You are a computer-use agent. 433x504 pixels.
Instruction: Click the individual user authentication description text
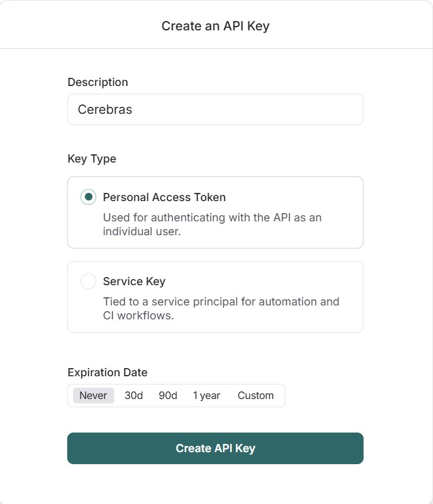(212, 224)
